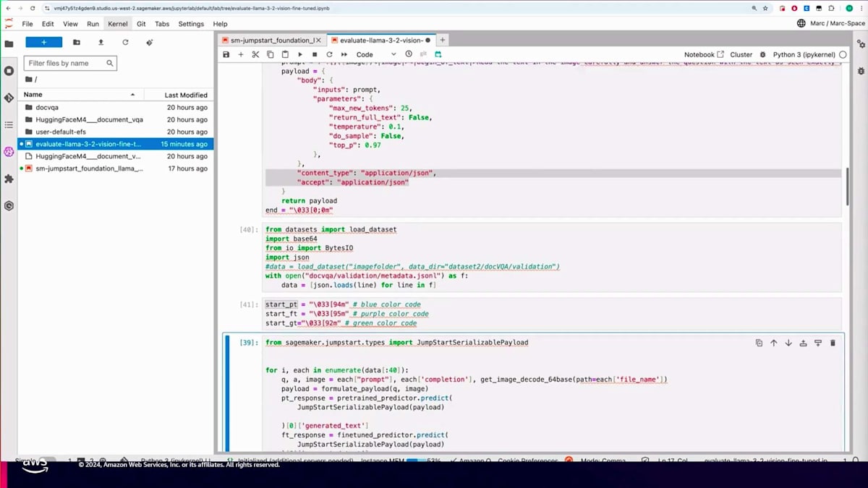Toggle the debugger bug icon near Cluster
The width and height of the screenshot is (868, 488).
tap(763, 54)
